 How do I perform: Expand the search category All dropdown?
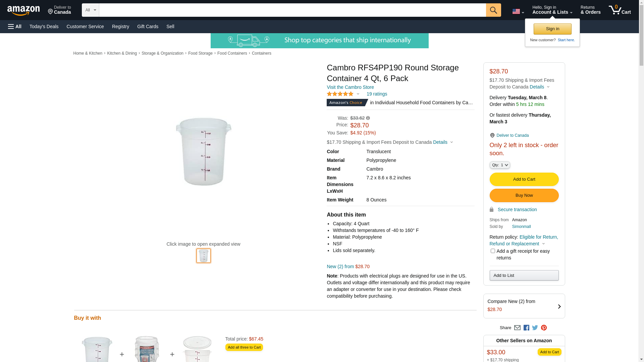tap(90, 10)
